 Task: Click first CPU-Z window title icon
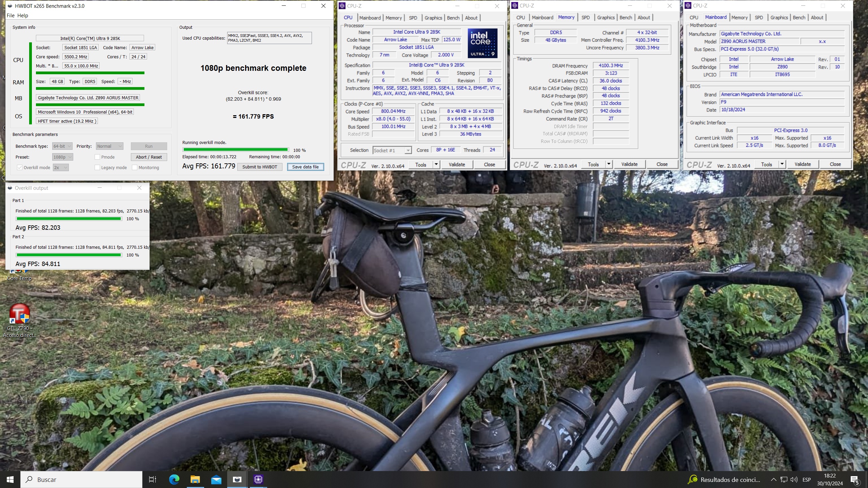pos(342,6)
